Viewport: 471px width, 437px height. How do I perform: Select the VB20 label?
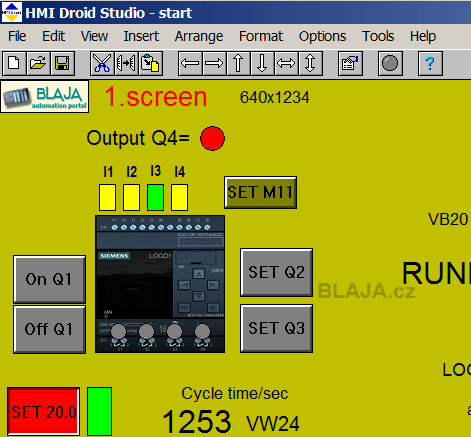click(448, 220)
